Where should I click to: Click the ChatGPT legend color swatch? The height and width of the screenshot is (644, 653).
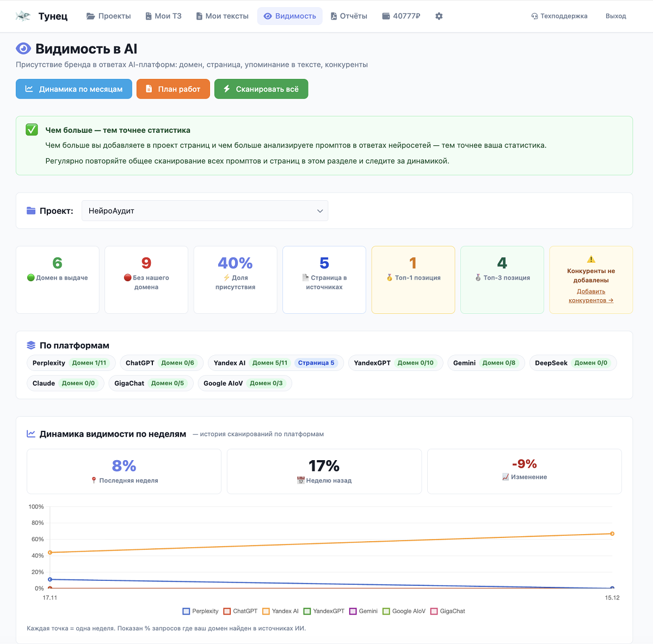(227, 611)
